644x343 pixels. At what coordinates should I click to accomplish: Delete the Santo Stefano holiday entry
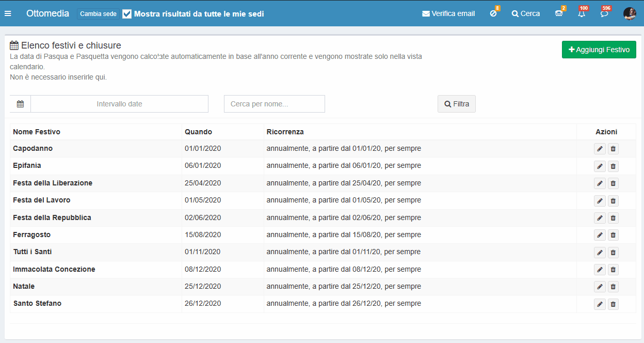click(613, 304)
